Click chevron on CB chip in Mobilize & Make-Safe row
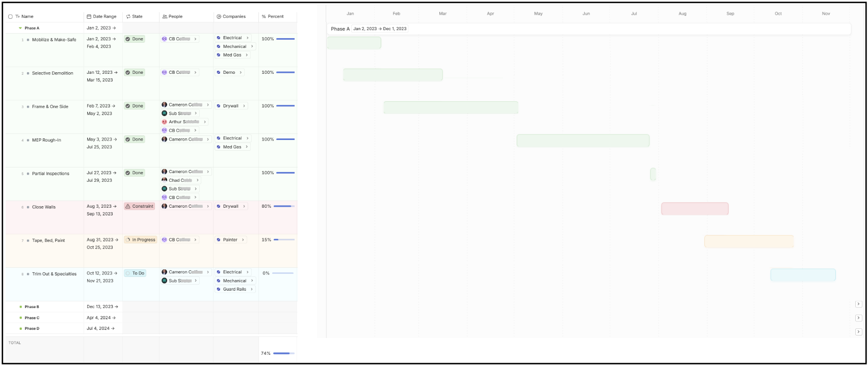Viewport: 868px width, 365px height. click(x=195, y=39)
